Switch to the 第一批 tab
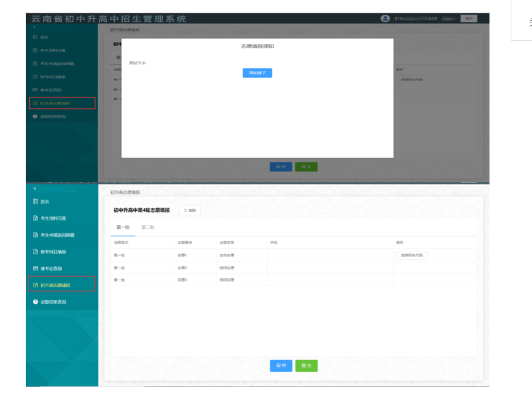The image size is (532, 404). (x=122, y=227)
